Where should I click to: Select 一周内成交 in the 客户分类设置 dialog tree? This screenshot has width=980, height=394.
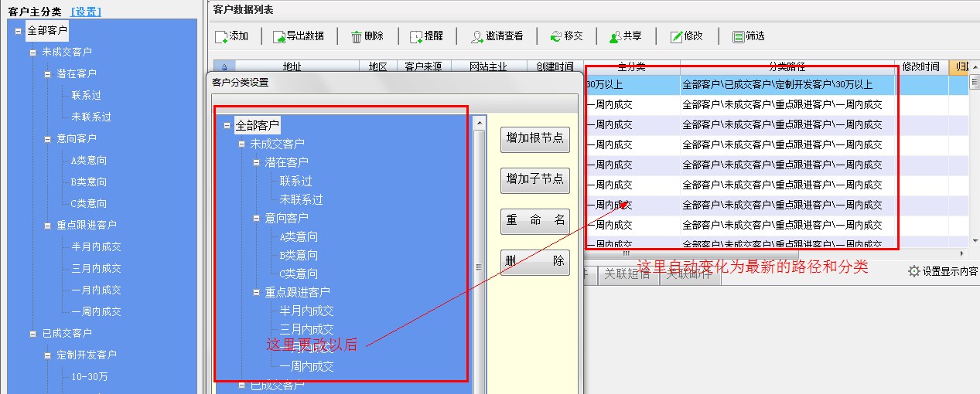[x=307, y=366]
